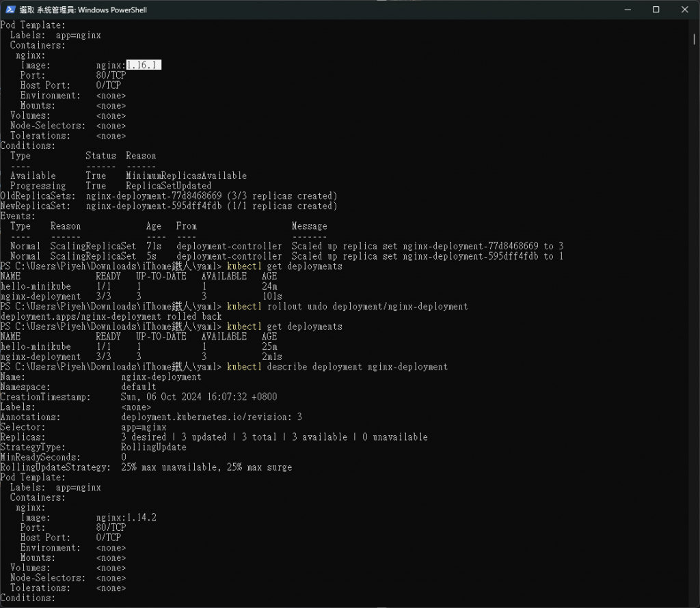Click the OldReplicaSets nginx-deployment-77d8468669 entry
This screenshot has width=700, height=608.
pyautogui.click(x=168, y=196)
